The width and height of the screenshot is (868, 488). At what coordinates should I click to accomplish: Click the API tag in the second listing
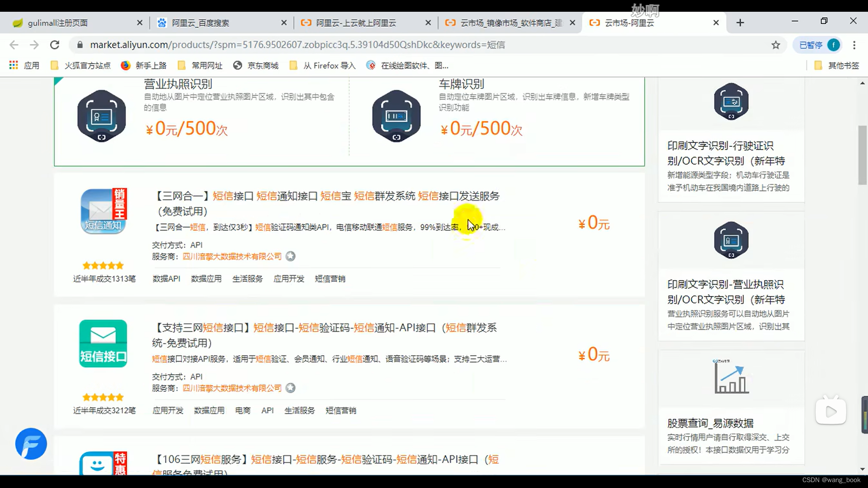[x=268, y=410]
